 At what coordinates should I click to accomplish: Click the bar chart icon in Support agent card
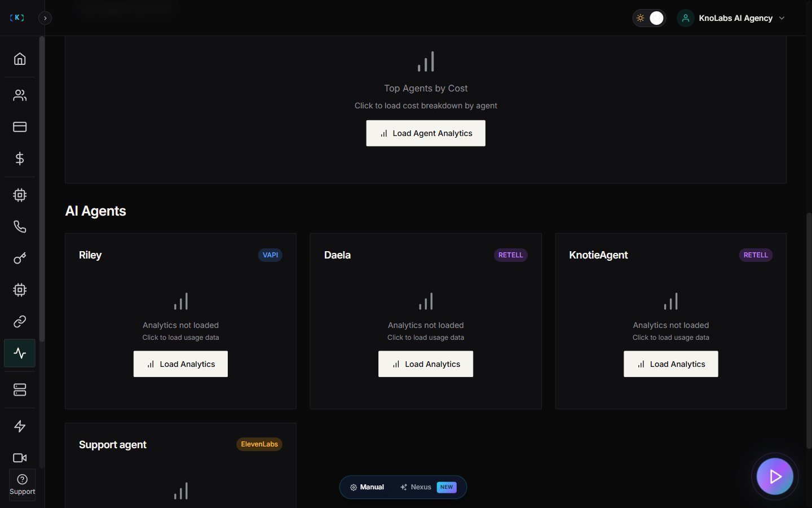[180, 491]
